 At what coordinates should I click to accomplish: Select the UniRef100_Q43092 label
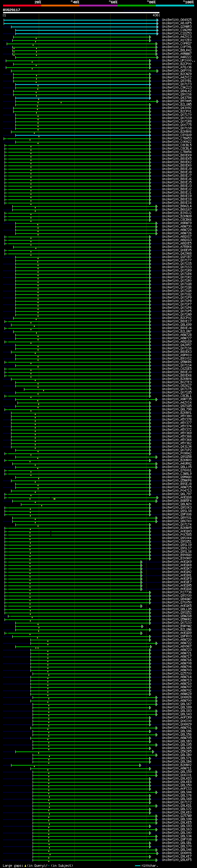pos(177,108)
